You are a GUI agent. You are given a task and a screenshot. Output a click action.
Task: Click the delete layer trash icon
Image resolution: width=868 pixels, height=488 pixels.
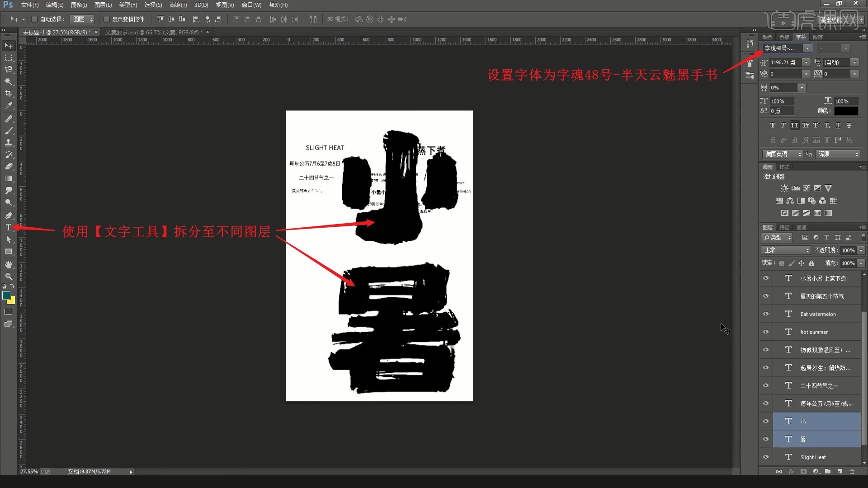pos(852,471)
